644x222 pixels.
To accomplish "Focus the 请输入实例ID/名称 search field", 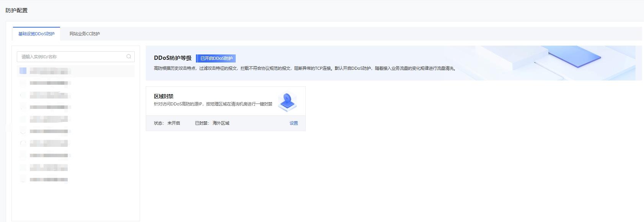I will coord(73,57).
